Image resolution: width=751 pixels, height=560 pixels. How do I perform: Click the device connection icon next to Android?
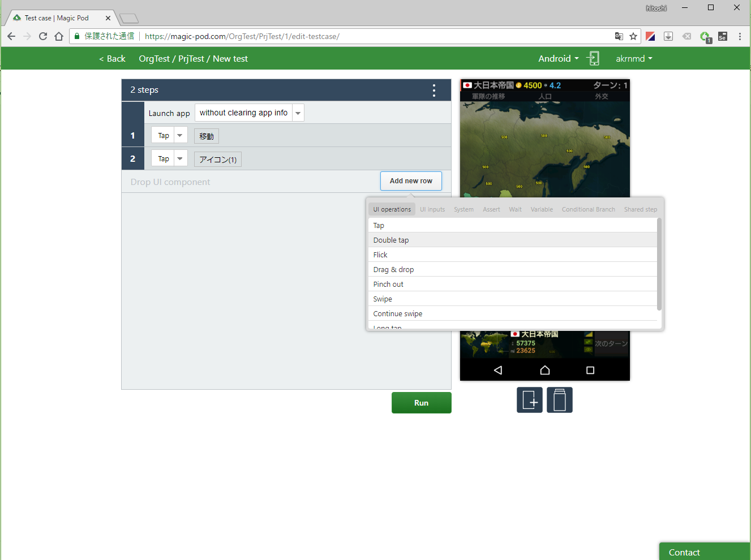593,58
